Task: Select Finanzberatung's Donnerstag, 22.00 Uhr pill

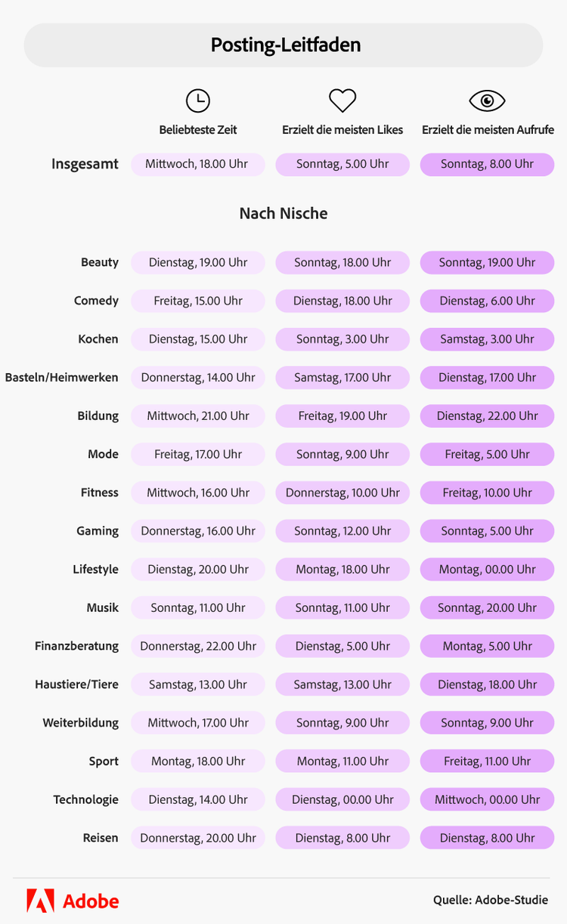Action: (x=198, y=646)
